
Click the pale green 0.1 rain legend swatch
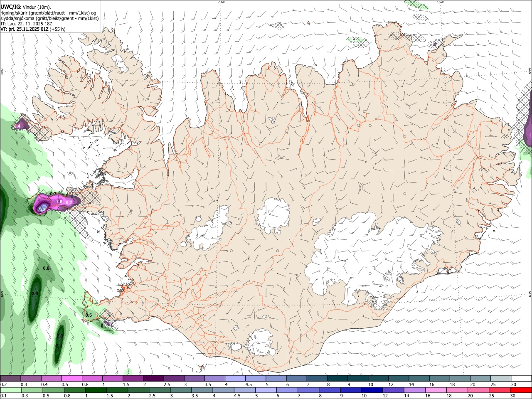click(x=11, y=390)
